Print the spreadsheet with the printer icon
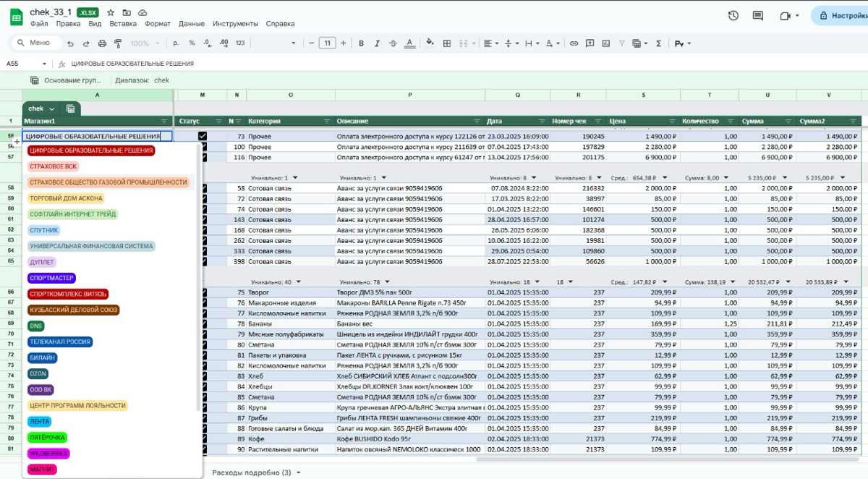 pyautogui.click(x=102, y=43)
